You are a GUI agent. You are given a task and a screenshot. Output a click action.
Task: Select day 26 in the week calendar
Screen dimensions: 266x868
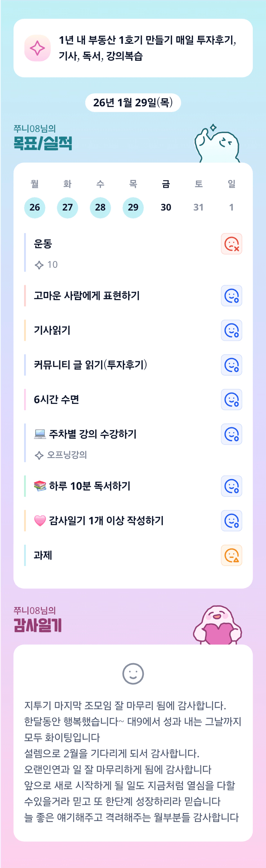35,208
